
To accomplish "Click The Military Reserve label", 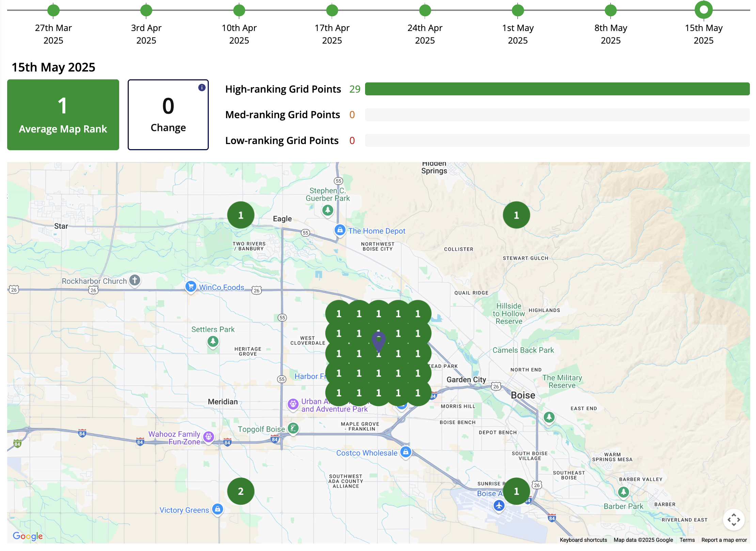I will (x=562, y=381).
